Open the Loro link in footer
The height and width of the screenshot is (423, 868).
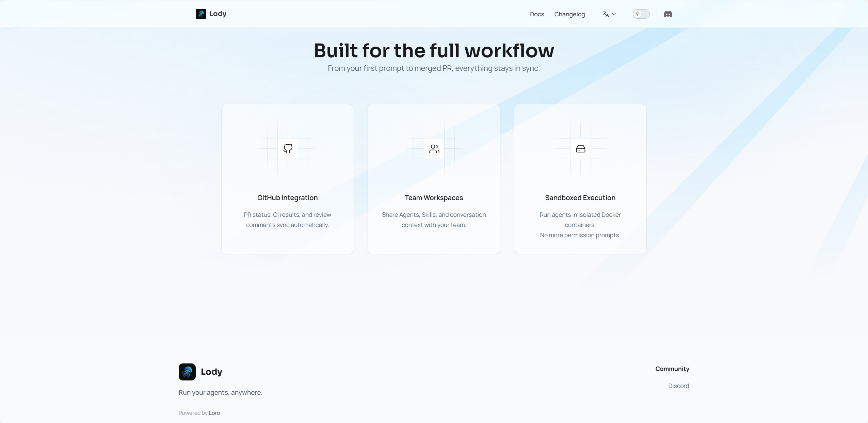click(x=214, y=413)
